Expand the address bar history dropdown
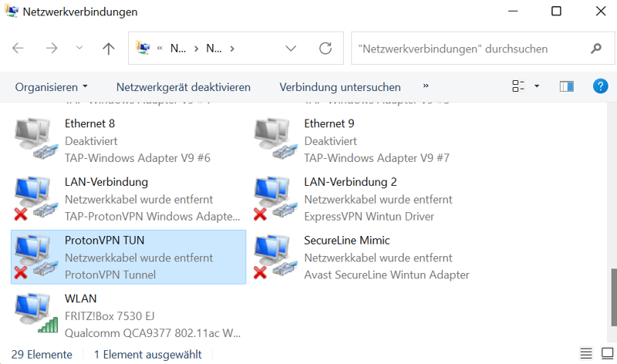Screen dimensions: 617x364 291,48
